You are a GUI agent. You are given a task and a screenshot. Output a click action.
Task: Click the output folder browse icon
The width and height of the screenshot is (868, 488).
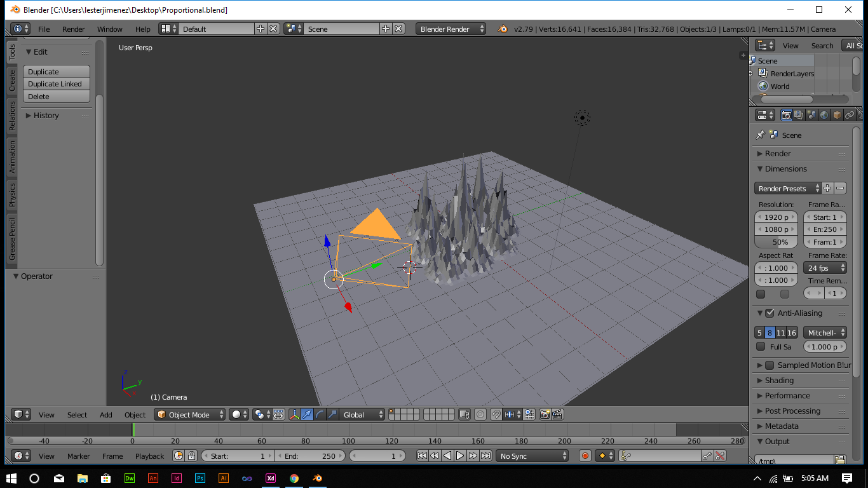840,460
